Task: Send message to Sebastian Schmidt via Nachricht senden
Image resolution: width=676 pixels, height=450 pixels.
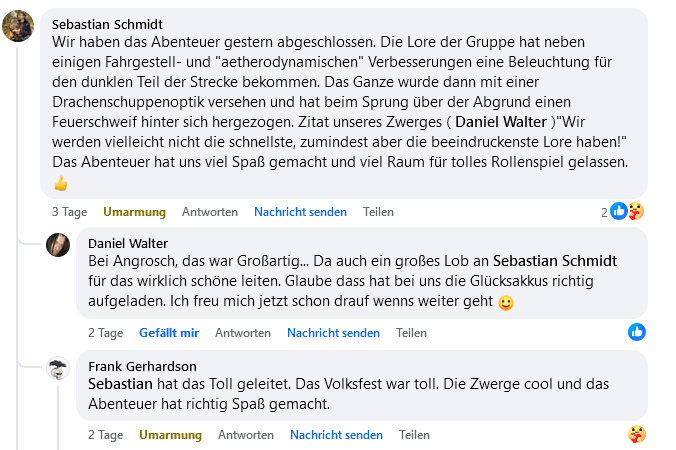Action: point(300,212)
